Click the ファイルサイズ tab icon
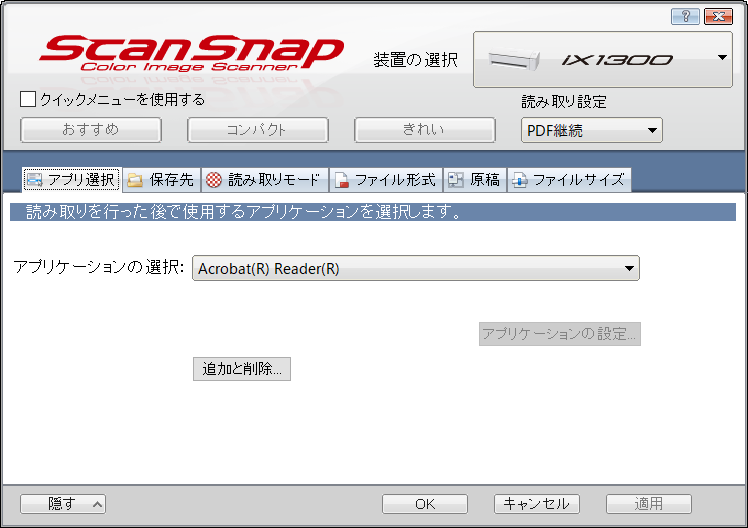The height and width of the screenshot is (528, 748). pos(519,180)
